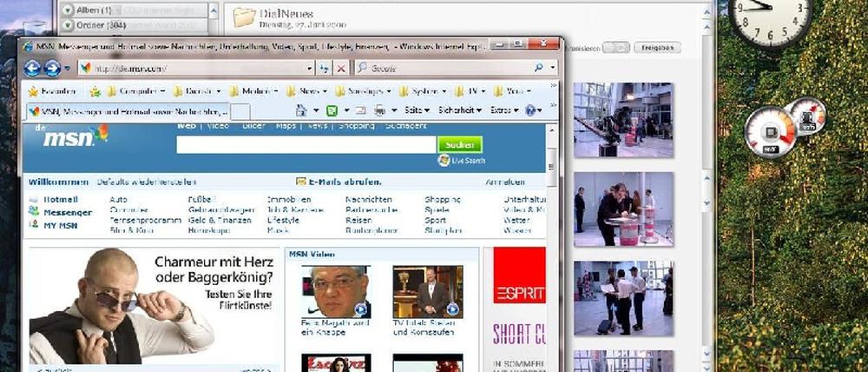Expand the Computer favorites folder
Screen dimensions: 868x372
(136, 91)
